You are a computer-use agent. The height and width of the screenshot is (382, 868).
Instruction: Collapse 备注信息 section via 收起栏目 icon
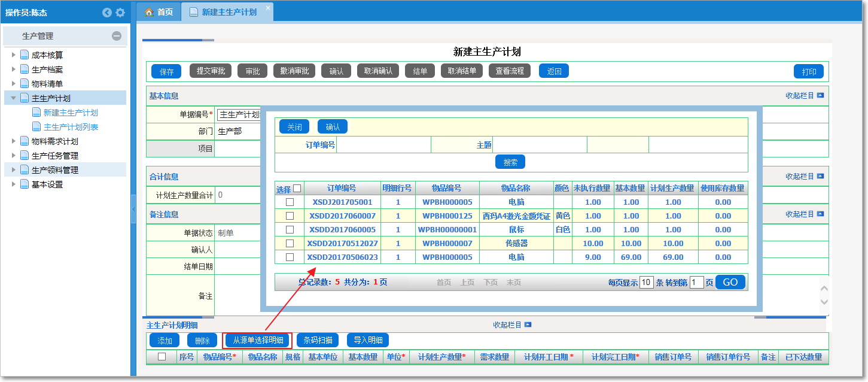pos(820,214)
